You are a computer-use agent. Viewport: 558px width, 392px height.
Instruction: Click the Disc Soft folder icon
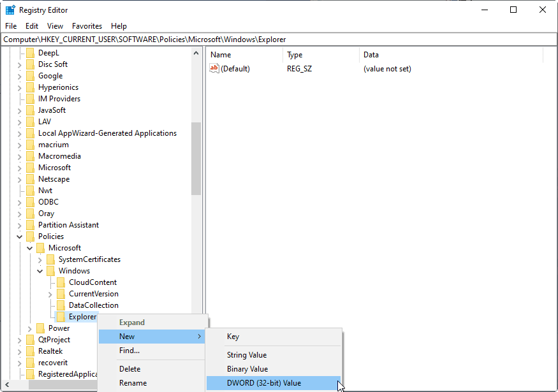[x=30, y=64]
